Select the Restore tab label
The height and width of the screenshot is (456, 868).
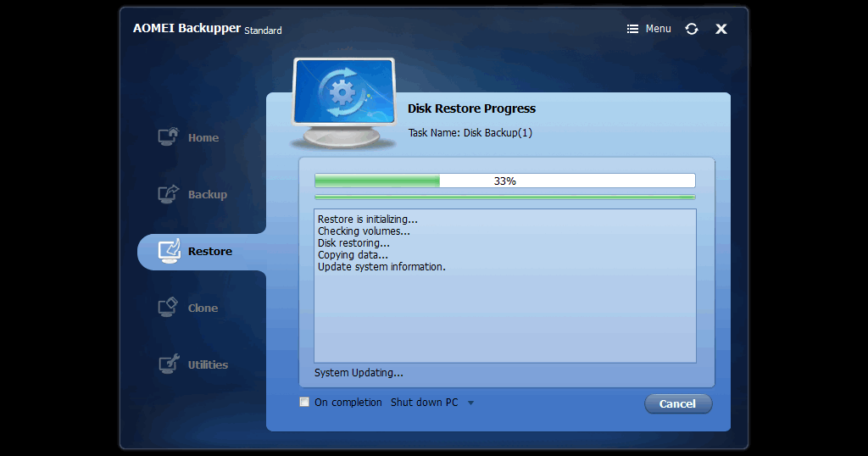pyautogui.click(x=210, y=251)
